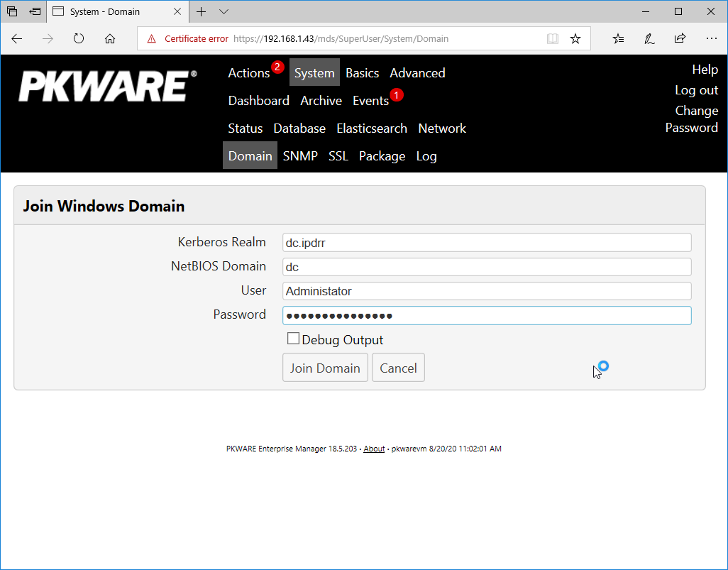Click the Log out link
This screenshot has width=728, height=570.
coord(696,90)
